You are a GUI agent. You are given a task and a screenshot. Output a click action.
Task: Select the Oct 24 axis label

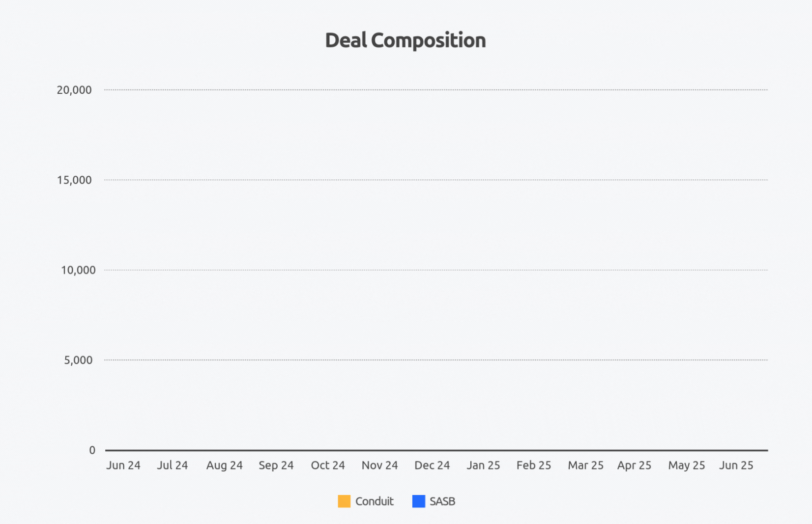tap(328, 465)
